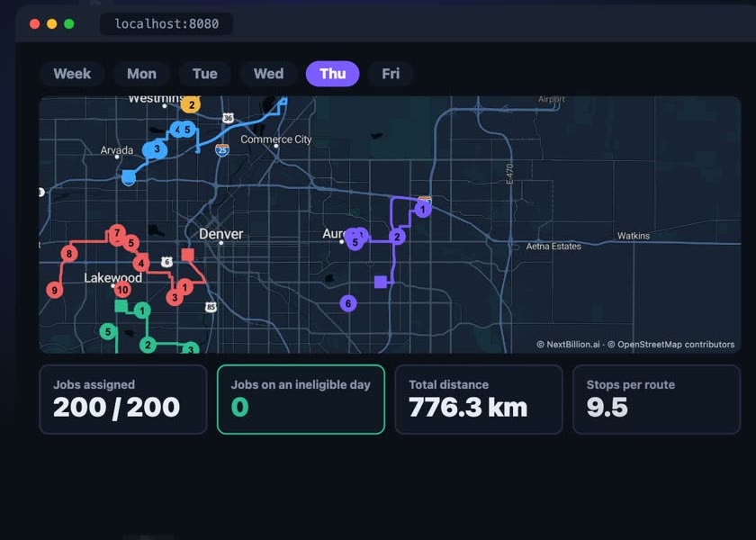This screenshot has height=540, width=756.
Task: Click the localhost:8080 address field
Action: [x=166, y=23]
